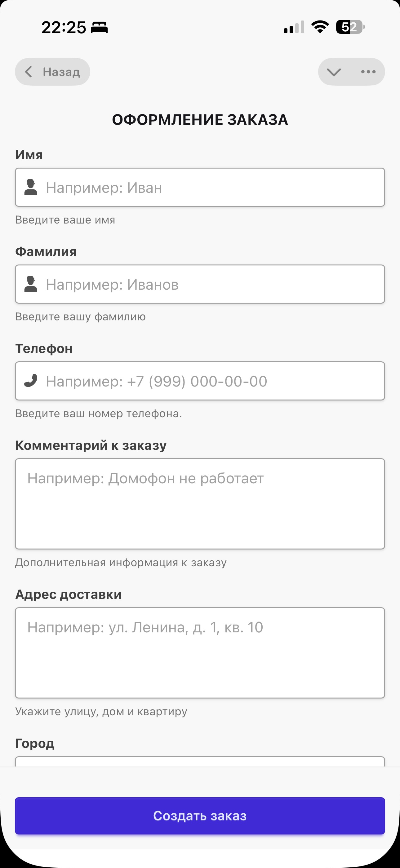Click the partially visible Город field

(x=200, y=762)
